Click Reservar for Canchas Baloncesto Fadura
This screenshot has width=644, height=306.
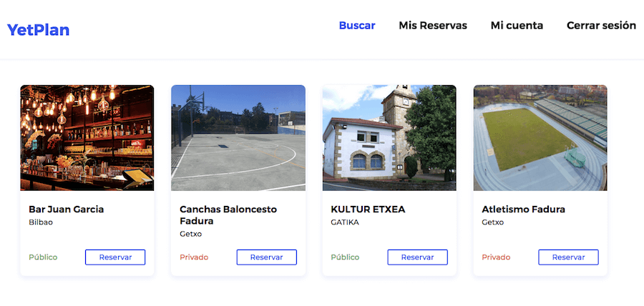point(267,257)
